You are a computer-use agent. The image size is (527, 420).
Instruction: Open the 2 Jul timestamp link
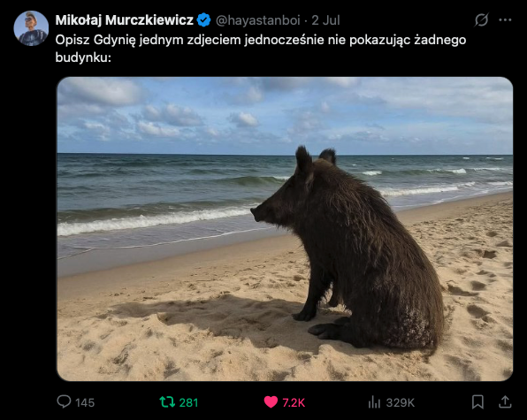tap(325, 20)
